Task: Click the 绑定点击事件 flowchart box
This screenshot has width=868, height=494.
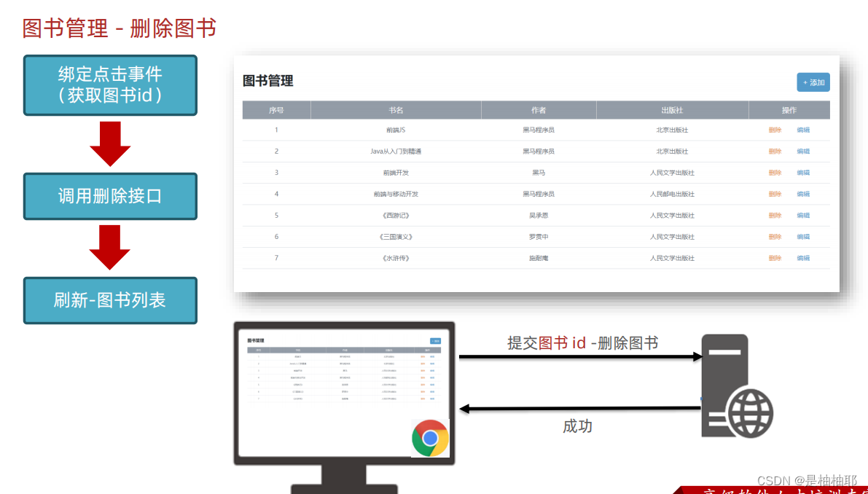Action: [111, 85]
